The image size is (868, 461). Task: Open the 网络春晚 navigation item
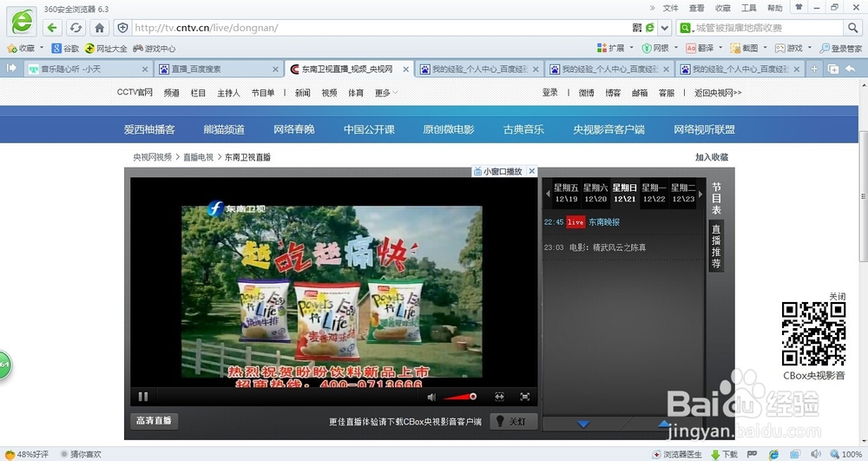[294, 129]
